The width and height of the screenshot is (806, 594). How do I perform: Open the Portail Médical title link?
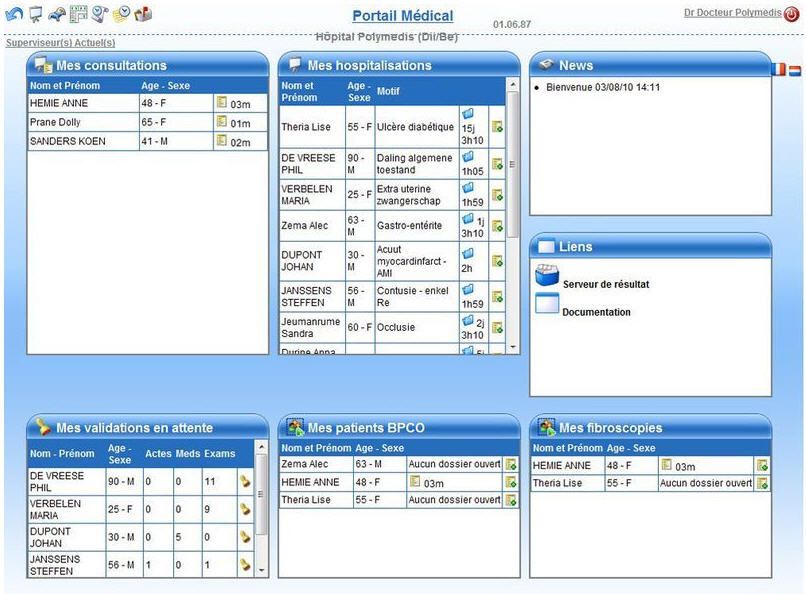[x=402, y=16]
